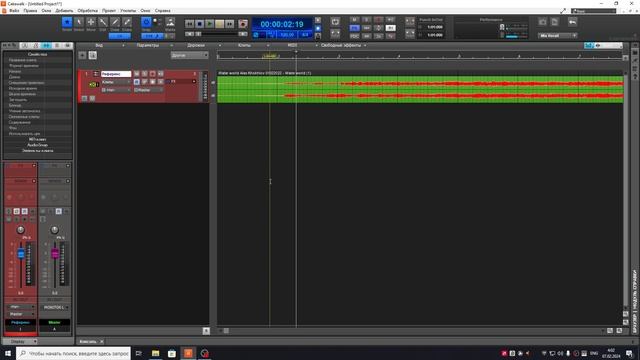Toggle the global Mute button in Mix module
Screen dimensions: 640x360
click(354, 20)
